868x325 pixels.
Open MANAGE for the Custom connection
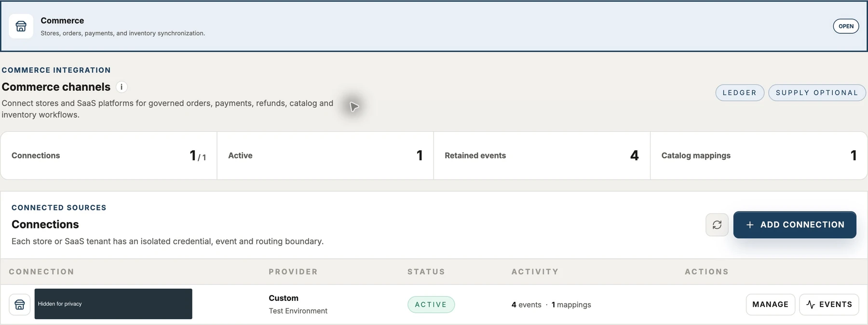pyautogui.click(x=770, y=304)
